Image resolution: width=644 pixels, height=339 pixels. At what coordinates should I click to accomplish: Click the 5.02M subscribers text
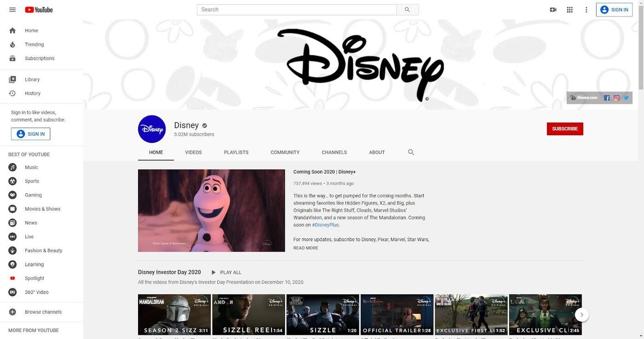pos(194,134)
